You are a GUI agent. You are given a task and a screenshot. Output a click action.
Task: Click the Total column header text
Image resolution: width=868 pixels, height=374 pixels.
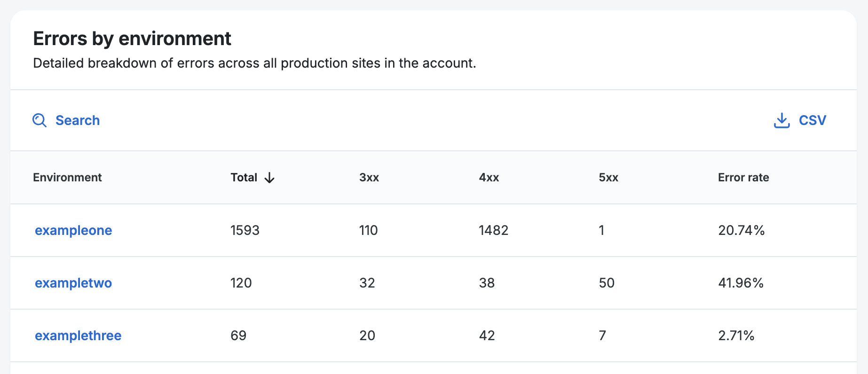point(244,178)
